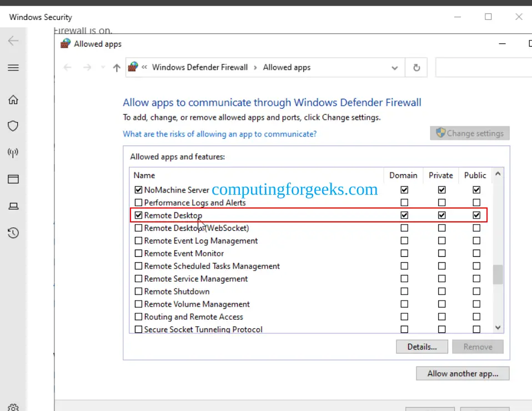Screen dimensions: 532x411
Task: Click the Private column header
Action: [x=441, y=175]
